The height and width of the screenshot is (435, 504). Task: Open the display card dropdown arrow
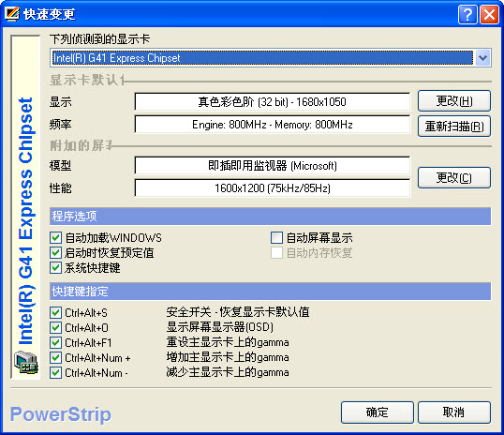coord(482,58)
